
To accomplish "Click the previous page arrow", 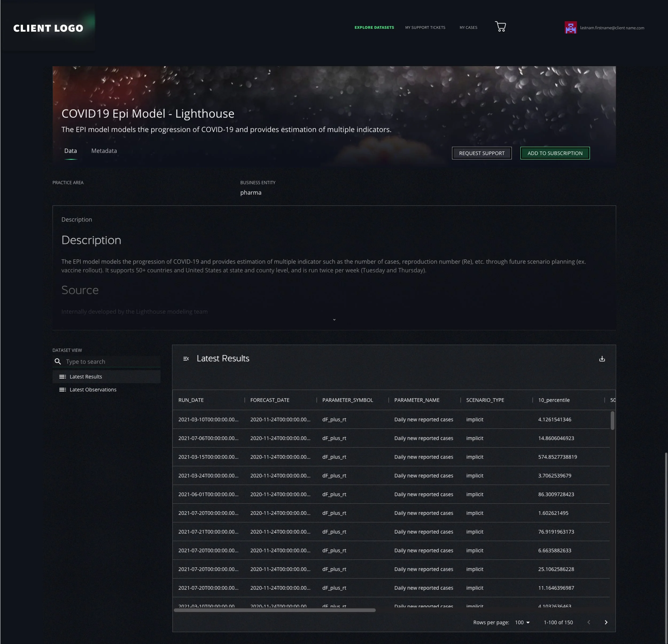I will (x=589, y=622).
